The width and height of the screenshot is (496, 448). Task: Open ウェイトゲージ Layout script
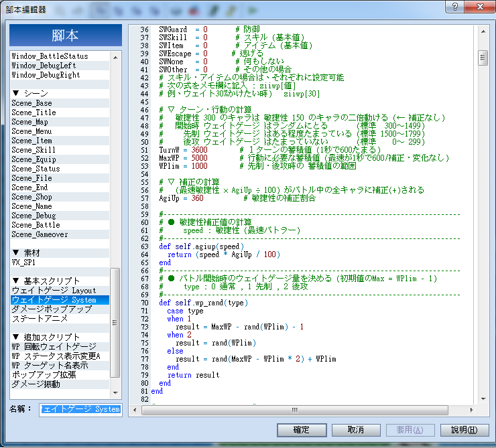pyautogui.click(x=60, y=291)
